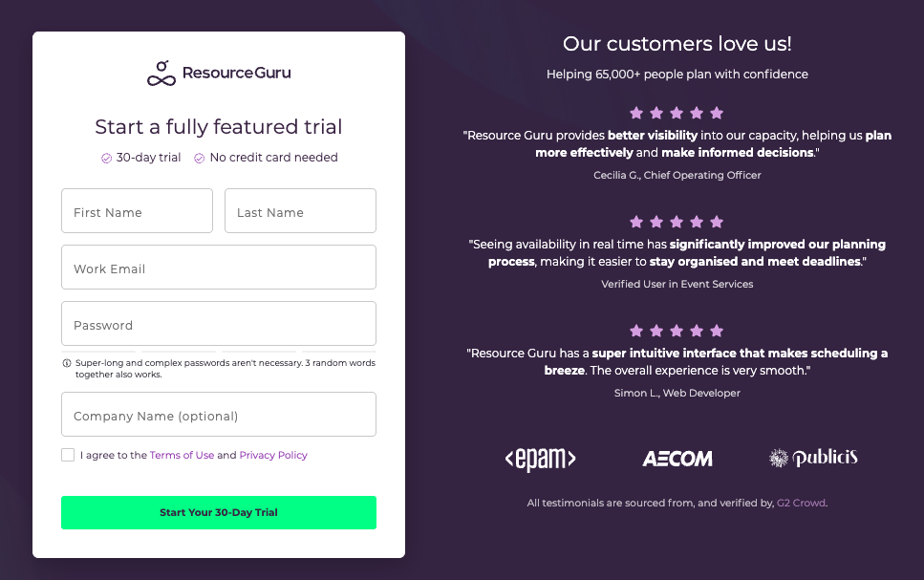The width and height of the screenshot is (924, 580).
Task: Focus the First Name field
Action: click(x=137, y=211)
